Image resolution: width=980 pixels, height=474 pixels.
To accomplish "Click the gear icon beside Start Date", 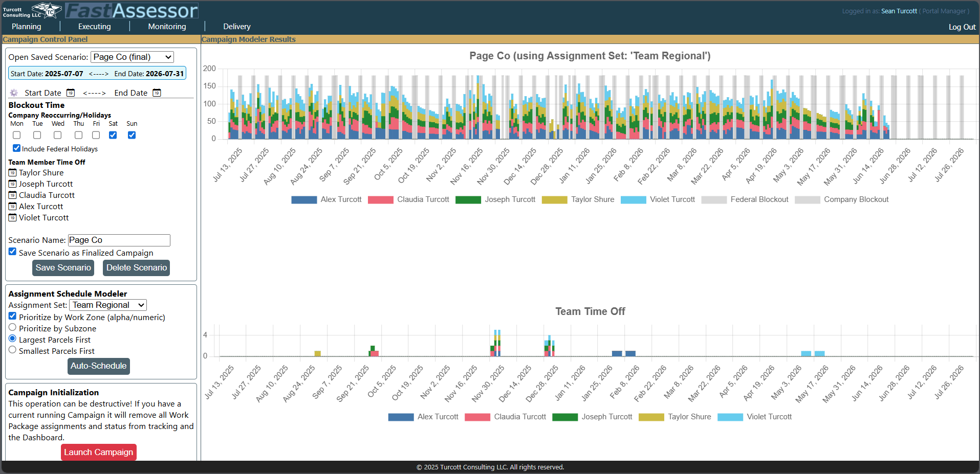I will [x=14, y=93].
